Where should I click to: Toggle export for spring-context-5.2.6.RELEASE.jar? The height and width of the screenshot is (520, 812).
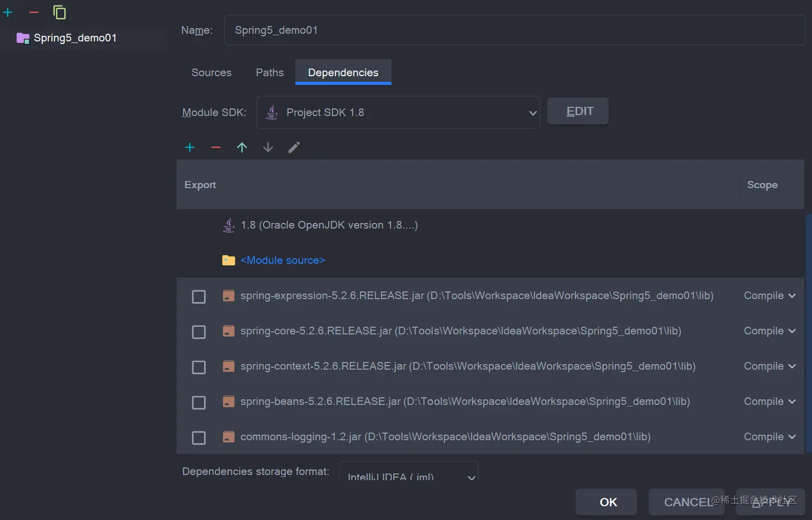tap(199, 367)
